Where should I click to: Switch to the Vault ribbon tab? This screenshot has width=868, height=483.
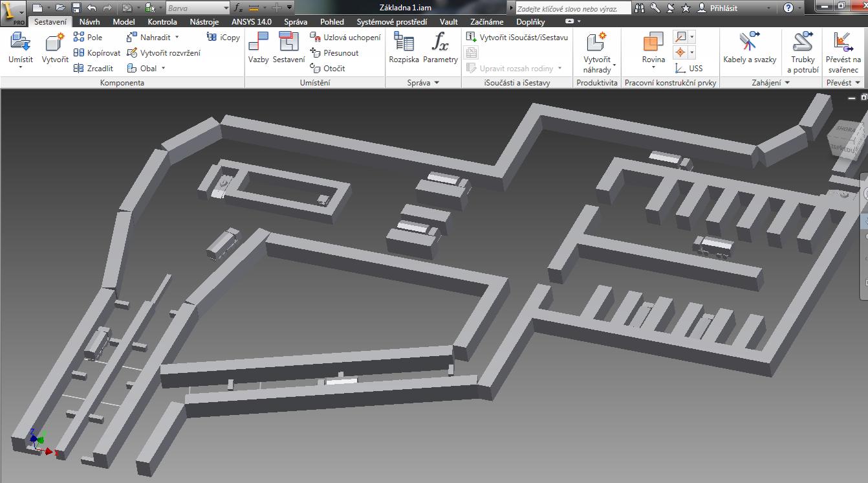(448, 22)
